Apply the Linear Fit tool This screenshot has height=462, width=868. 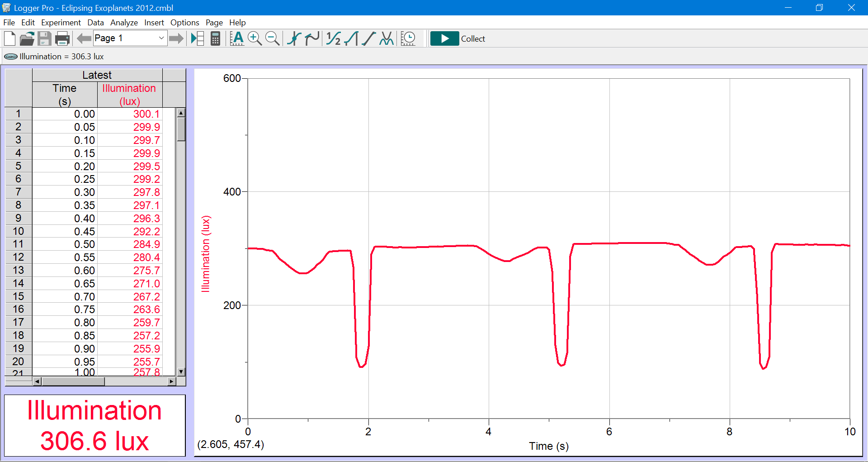pos(369,39)
